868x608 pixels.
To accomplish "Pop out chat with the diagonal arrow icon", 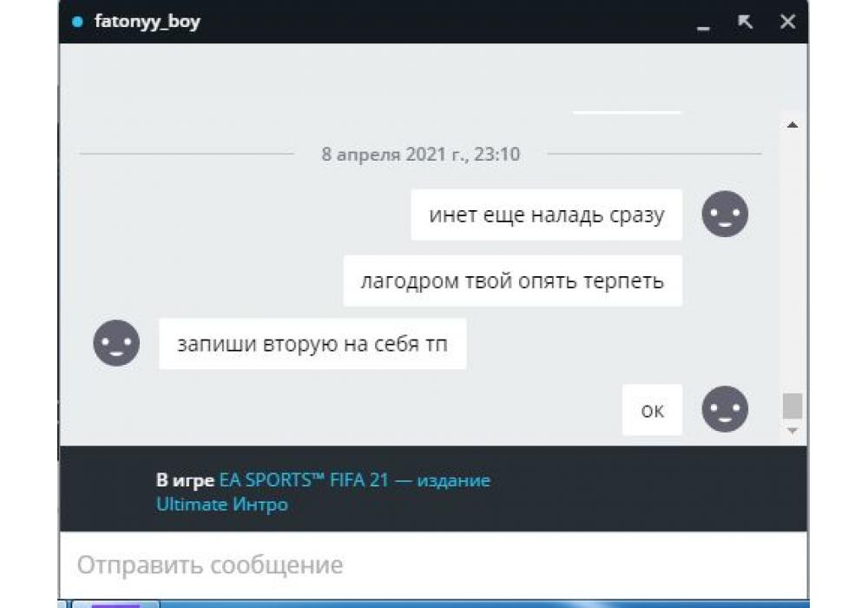I will click(745, 22).
